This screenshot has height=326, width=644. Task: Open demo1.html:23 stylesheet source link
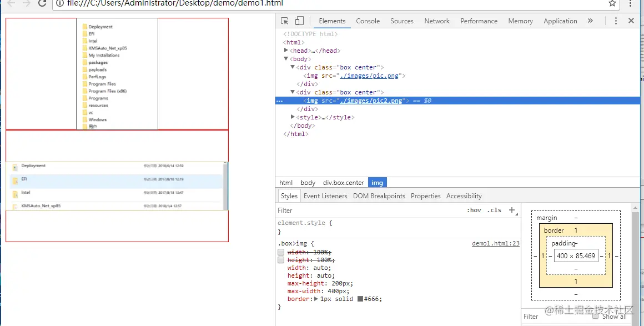pyautogui.click(x=496, y=243)
